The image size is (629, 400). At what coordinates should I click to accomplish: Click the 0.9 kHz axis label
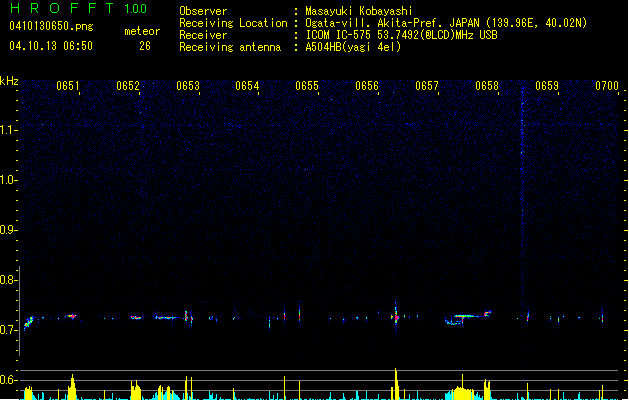pyautogui.click(x=9, y=230)
